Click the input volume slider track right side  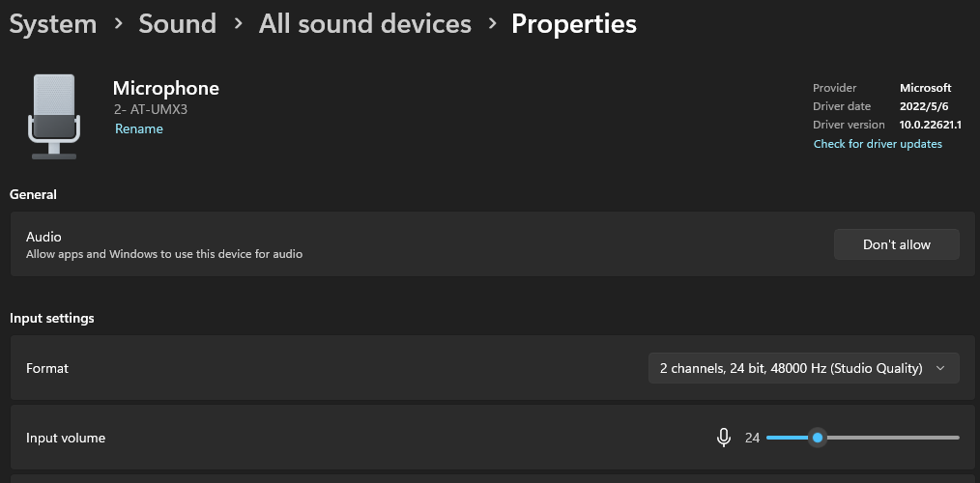[892, 438]
